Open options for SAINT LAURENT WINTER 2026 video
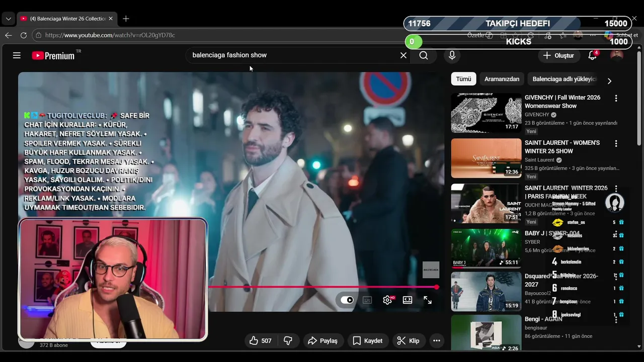Viewport: 644px width, 362px height. 616,189
